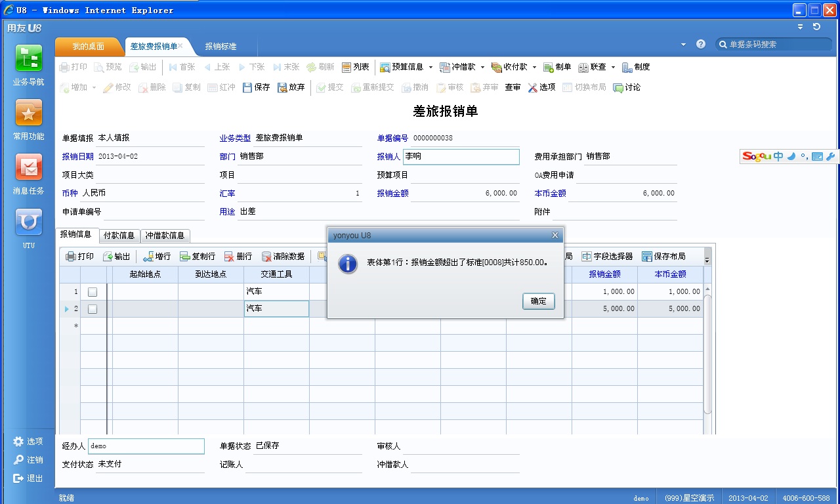Viewport: 840px width, 504px height.
Task: Click the refresh icon at top right
Action: coord(816,27)
